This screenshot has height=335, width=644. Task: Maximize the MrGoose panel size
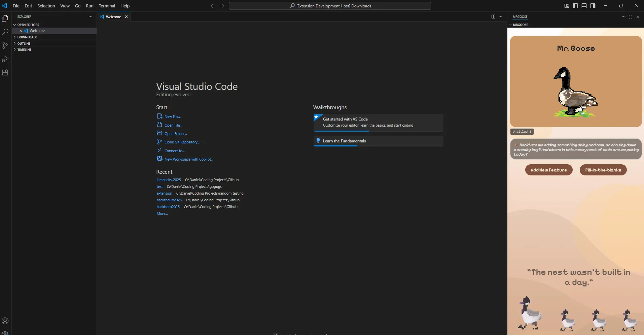(x=631, y=16)
